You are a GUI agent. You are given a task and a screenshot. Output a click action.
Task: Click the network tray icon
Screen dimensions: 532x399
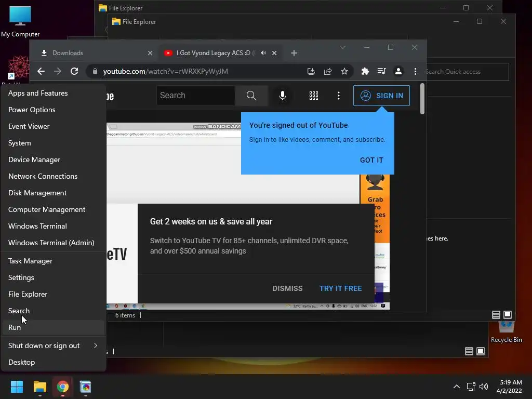(x=471, y=387)
